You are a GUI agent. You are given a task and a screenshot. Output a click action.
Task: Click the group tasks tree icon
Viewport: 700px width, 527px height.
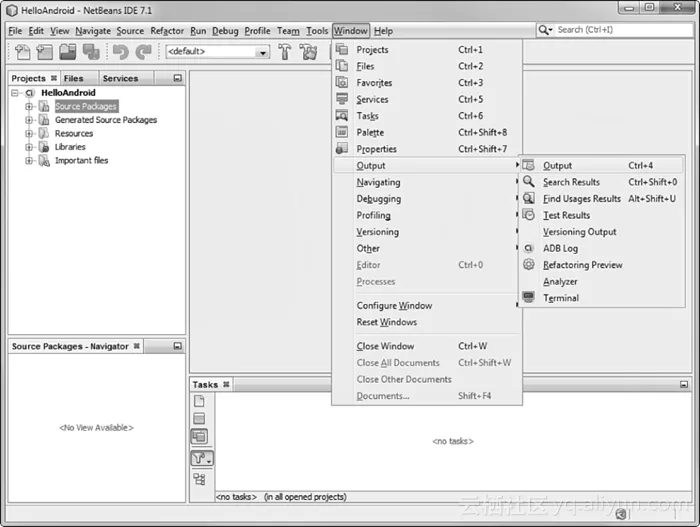click(x=199, y=479)
